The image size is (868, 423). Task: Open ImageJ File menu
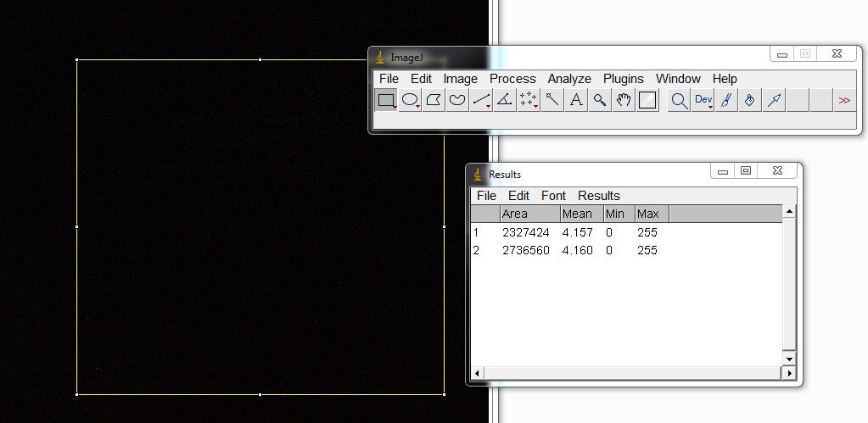pos(389,79)
